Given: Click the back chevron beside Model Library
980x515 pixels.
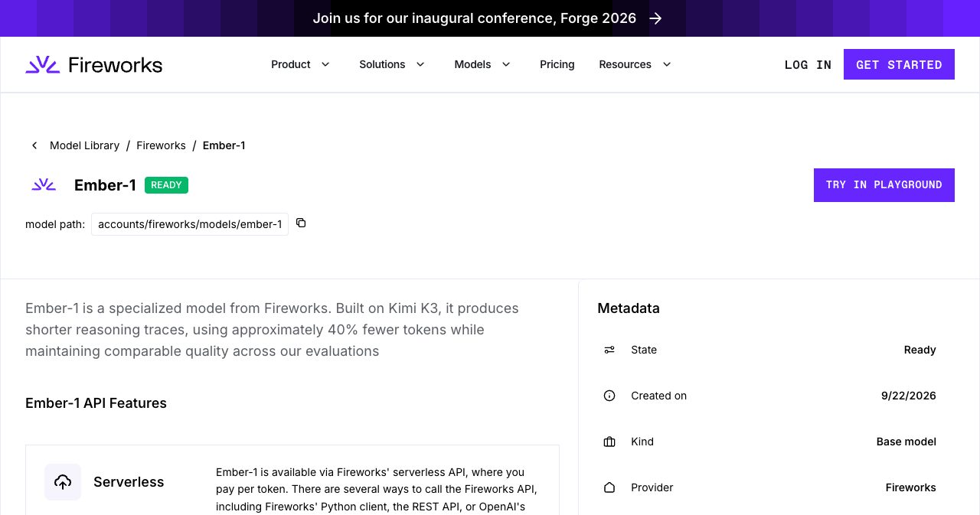Looking at the screenshot, I should click(34, 145).
